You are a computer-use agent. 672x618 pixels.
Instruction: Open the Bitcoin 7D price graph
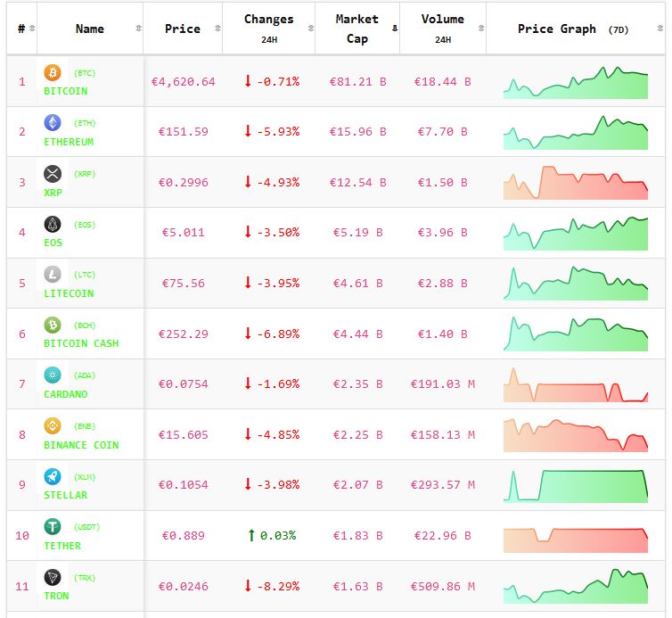pos(576,81)
